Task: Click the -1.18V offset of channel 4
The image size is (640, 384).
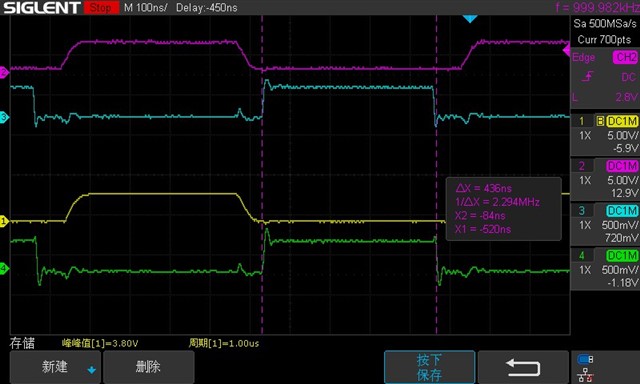Action: tap(622, 282)
